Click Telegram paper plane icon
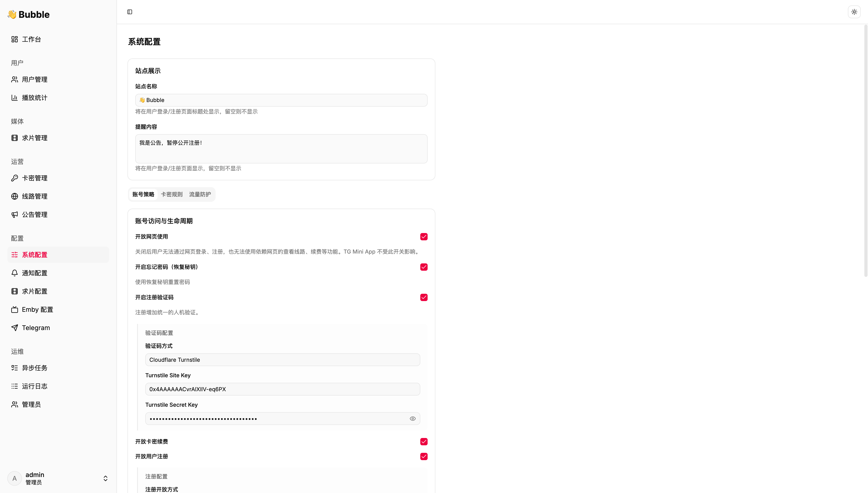868x493 pixels. [x=15, y=328]
